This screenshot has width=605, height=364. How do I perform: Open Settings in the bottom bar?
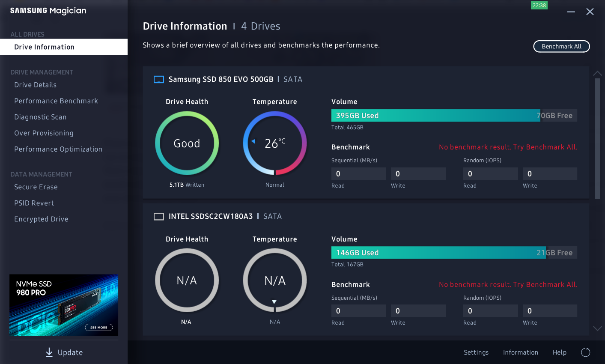[476, 352]
